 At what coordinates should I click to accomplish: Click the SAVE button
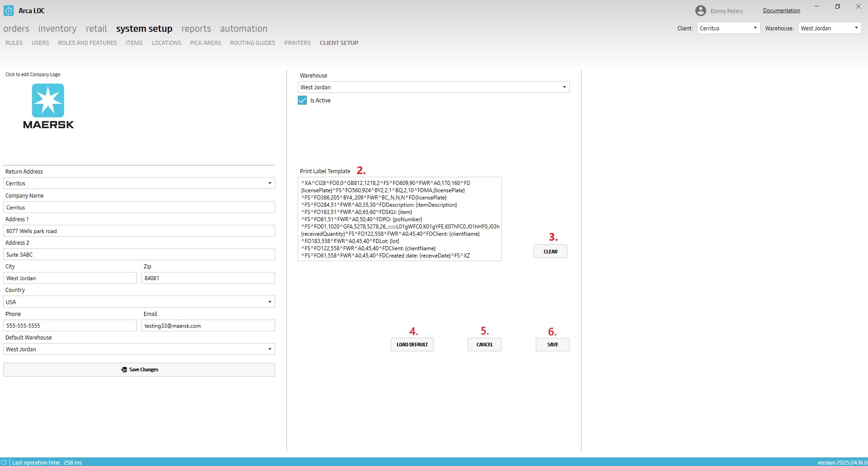tap(553, 345)
